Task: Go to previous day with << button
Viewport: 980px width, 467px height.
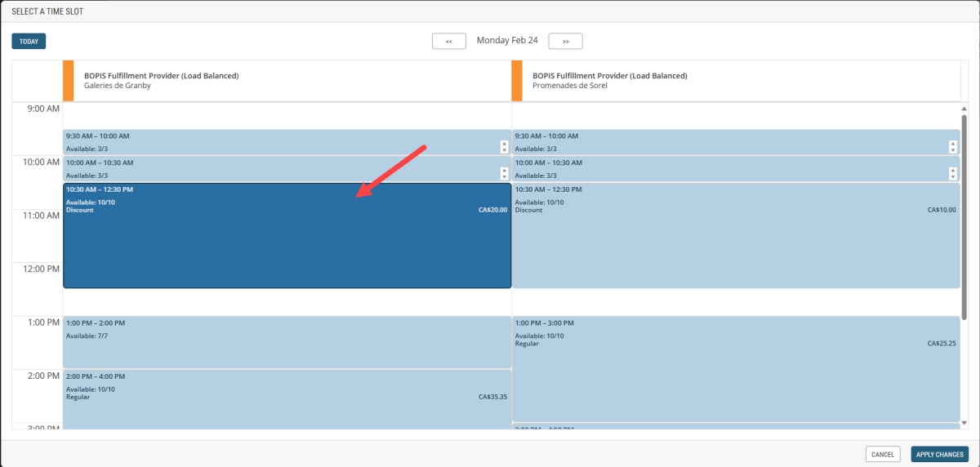Action: (448, 41)
